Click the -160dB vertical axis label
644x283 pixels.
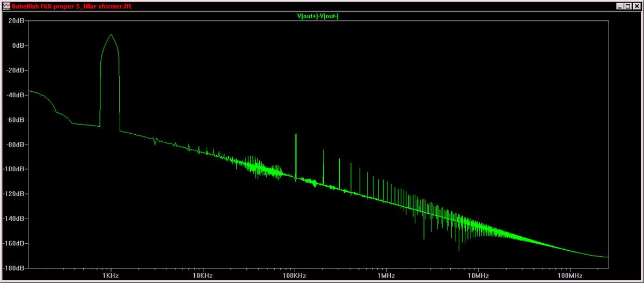click(x=14, y=243)
